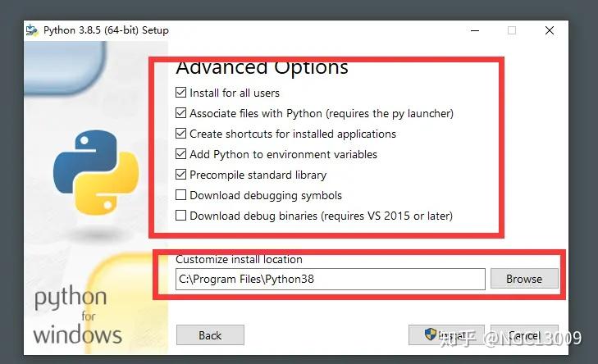Click the Customize install location label
Screen dimensions: 598x364
click(239, 259)
